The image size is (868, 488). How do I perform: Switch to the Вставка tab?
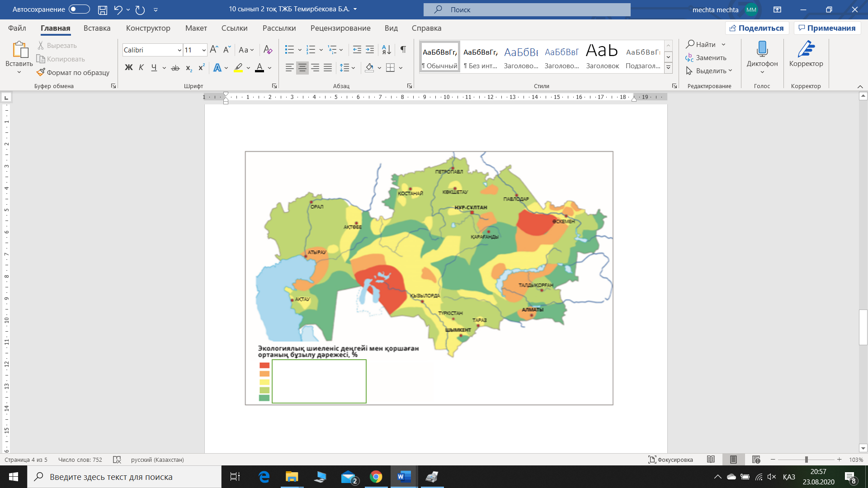(97, 28)
